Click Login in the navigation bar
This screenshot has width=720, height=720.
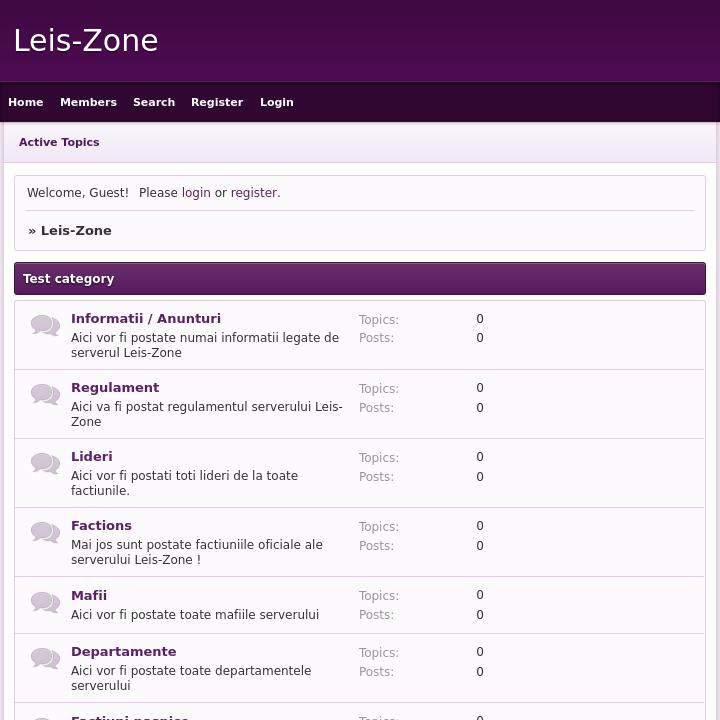277,102
